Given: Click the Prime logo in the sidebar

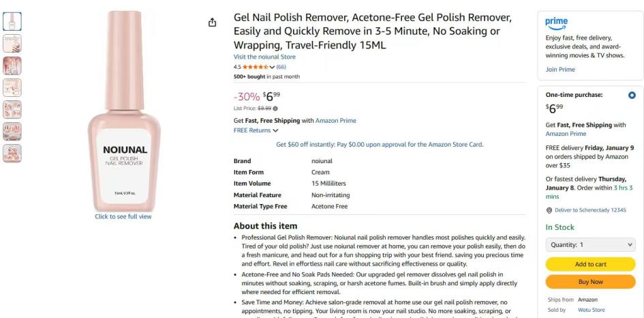Looking at the screenshot, I should (557, 23).
